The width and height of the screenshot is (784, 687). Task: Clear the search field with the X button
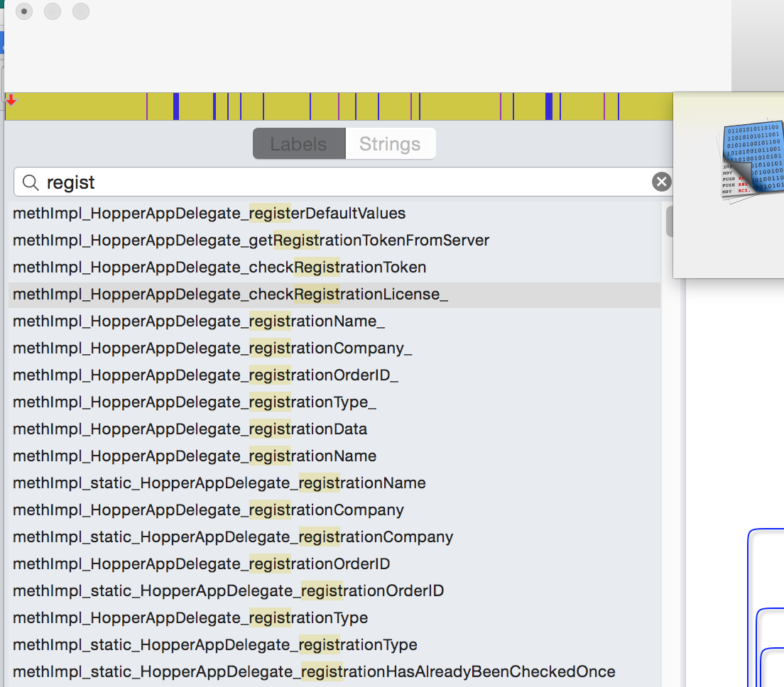tap(661, 182)
